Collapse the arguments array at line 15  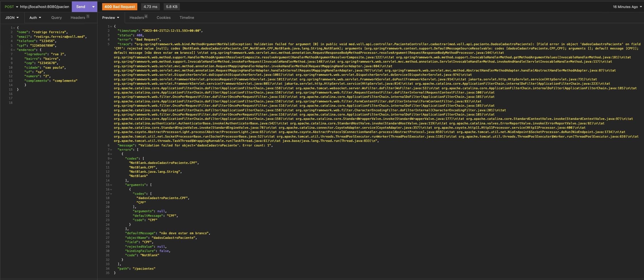pyautogui.click(x=111, y=185)
